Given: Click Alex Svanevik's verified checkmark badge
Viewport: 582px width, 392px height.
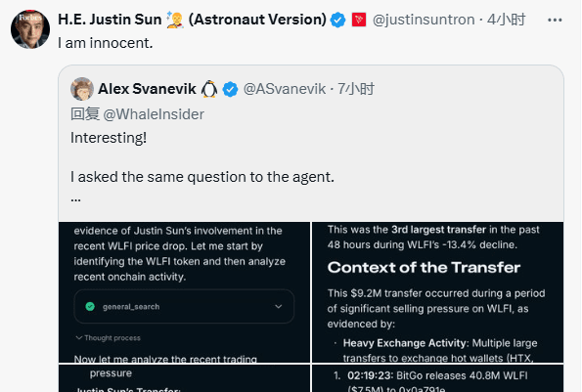Looking at the screenshot, I should tap(230, 89).
